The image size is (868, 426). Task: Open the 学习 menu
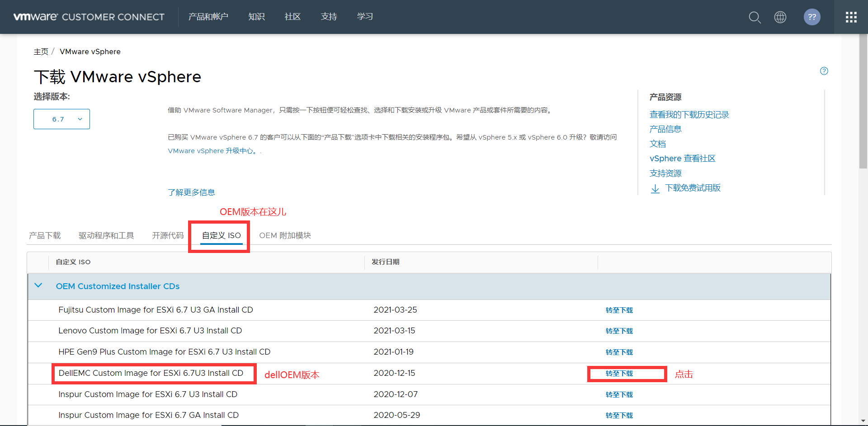pos(365,17)
